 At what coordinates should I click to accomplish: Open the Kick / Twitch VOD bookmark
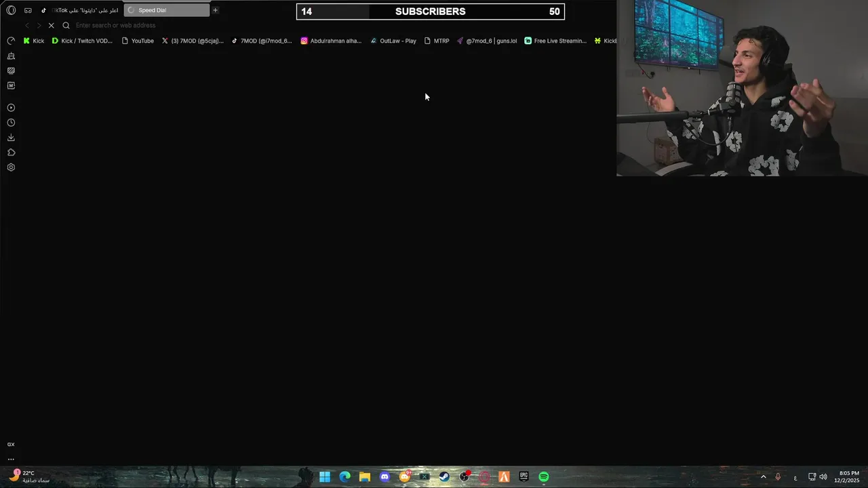(82, 41)
